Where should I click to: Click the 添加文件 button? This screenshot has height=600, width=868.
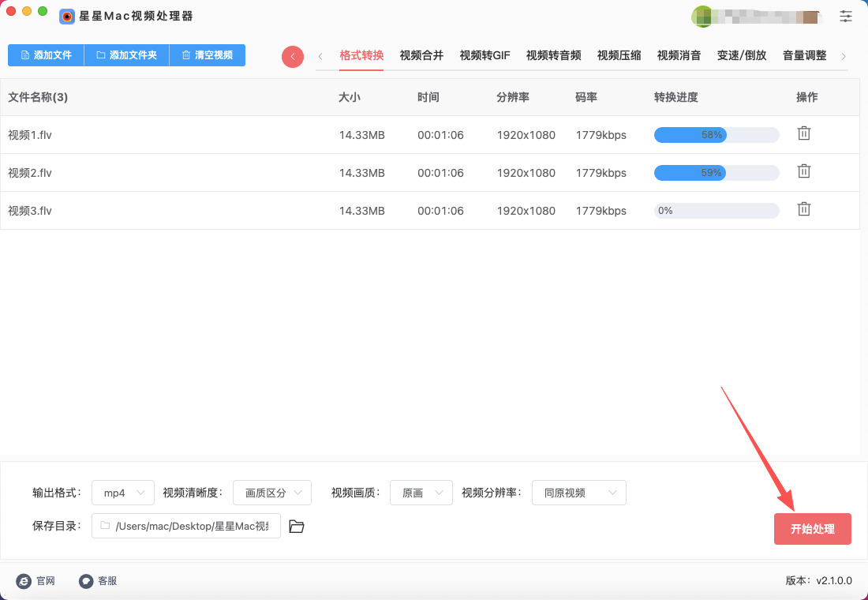[x=46, y=55]
